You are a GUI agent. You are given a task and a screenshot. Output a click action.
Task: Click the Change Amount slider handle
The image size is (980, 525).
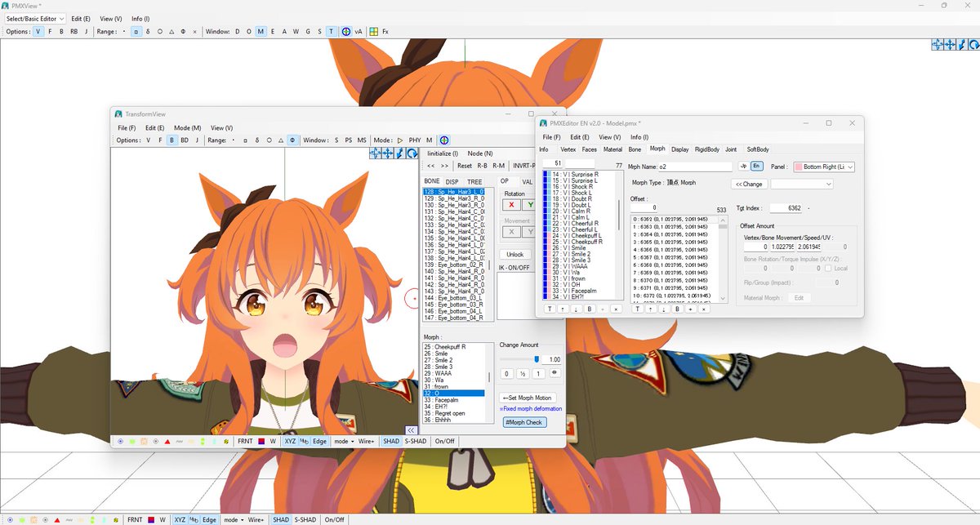537,358
